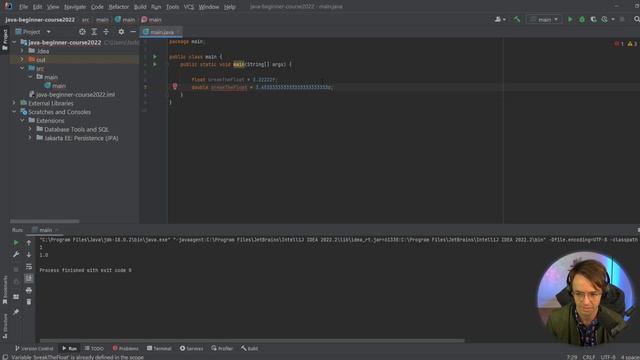Click the up arrow in Run panel
Viewport: 640px width, 360px height.
pyautogui.click(x=29, y=242)
